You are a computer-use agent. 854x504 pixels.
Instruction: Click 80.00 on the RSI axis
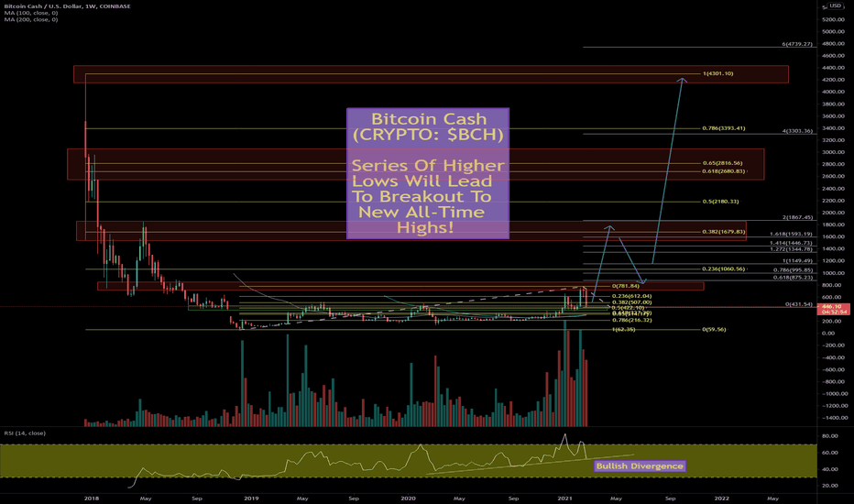(x=829, y=436)
